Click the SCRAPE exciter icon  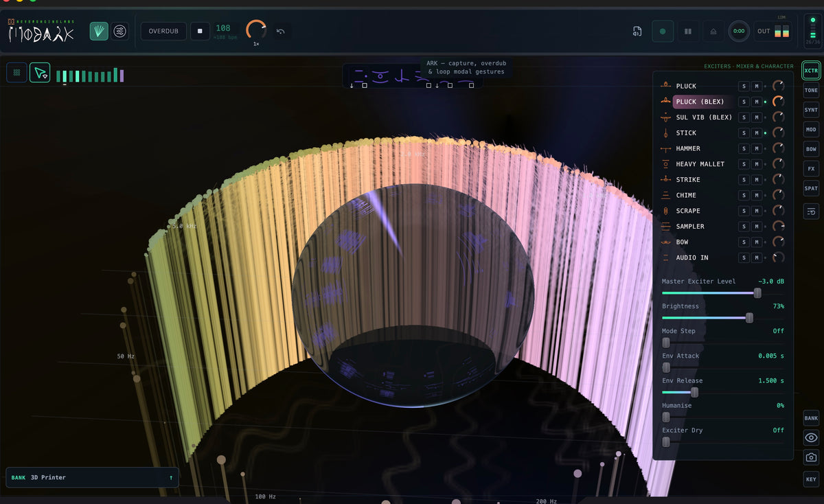point(665,211)
